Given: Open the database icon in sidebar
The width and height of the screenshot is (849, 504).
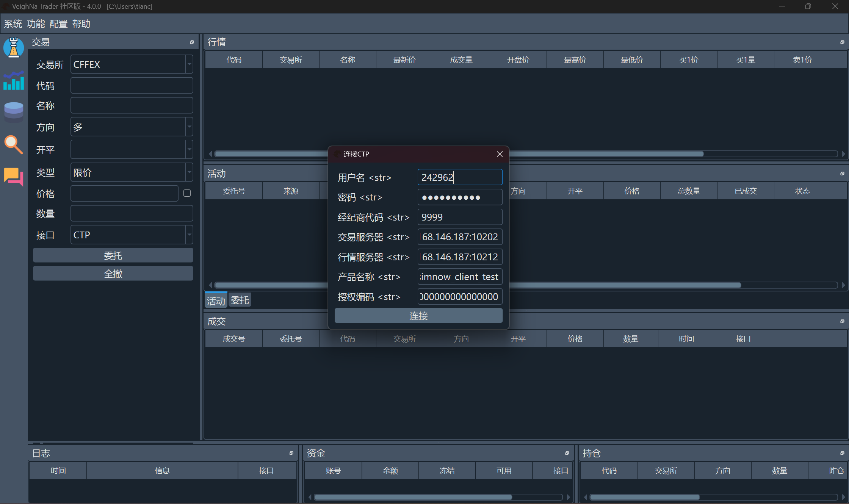Looking at the screenshot, I should pos(14,112).
